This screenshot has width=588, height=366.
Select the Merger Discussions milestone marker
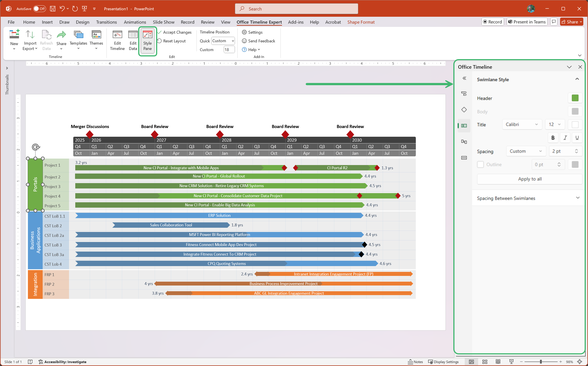90,134
